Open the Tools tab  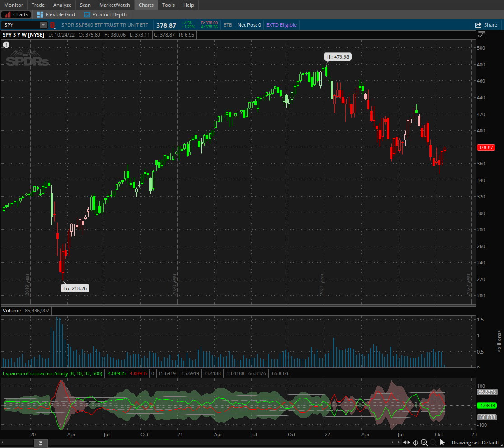[168, 5]
